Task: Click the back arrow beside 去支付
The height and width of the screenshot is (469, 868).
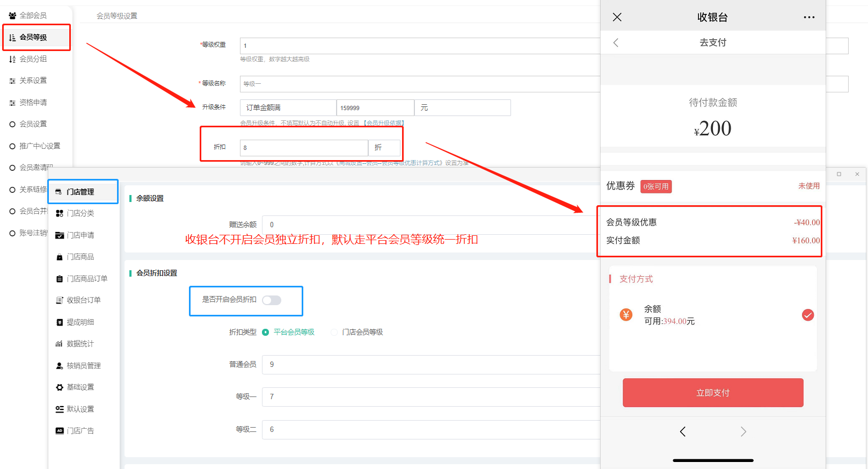Action: pyautogui.click(x=616, y=42)
